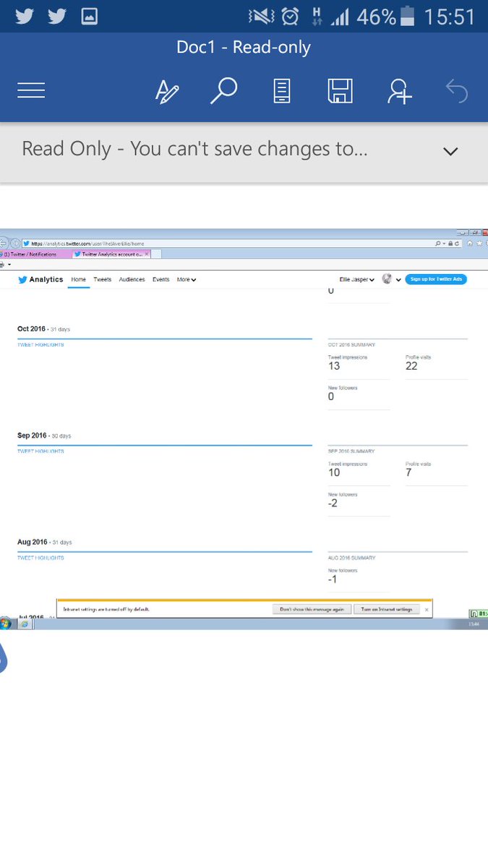Image resolution: width=488 pixels, height=868 pixels.
Task: Tap the battery status icon
Action: pos(409,16)
